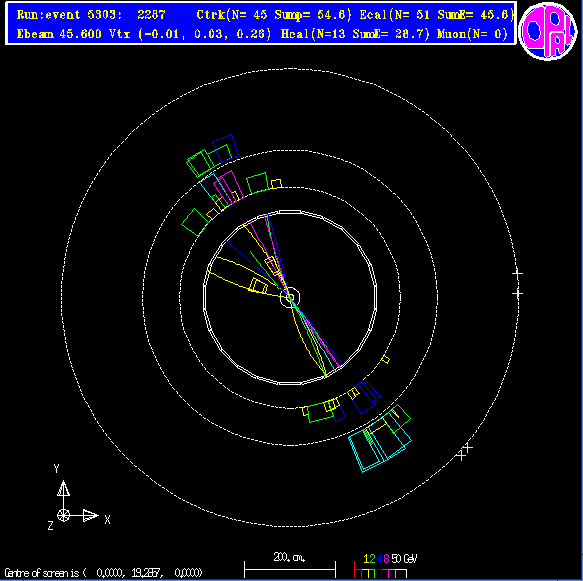
Task: Click the 200 cm scale bar
Action: click(x=290, y=569)
